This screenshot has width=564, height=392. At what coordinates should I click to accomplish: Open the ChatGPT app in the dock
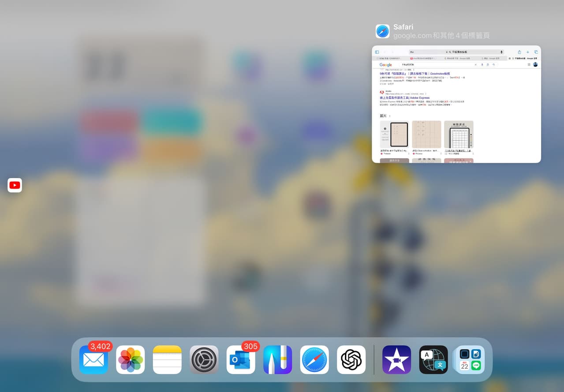pos(351,360)
